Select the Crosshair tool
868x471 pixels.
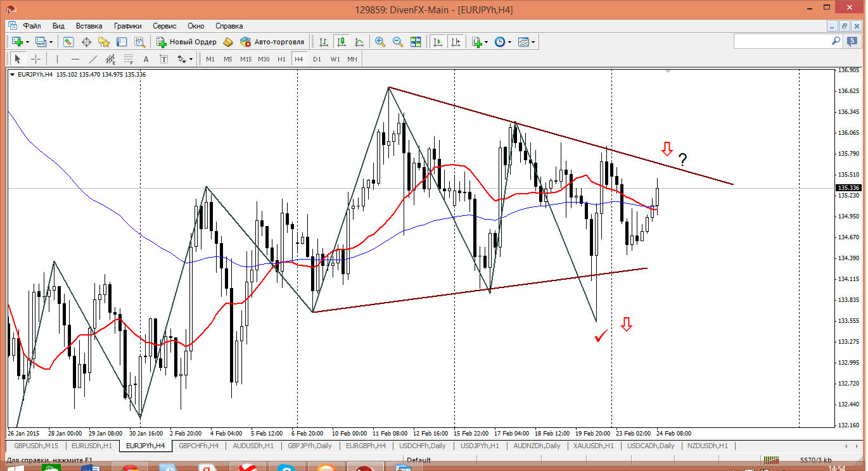point(35,59)
